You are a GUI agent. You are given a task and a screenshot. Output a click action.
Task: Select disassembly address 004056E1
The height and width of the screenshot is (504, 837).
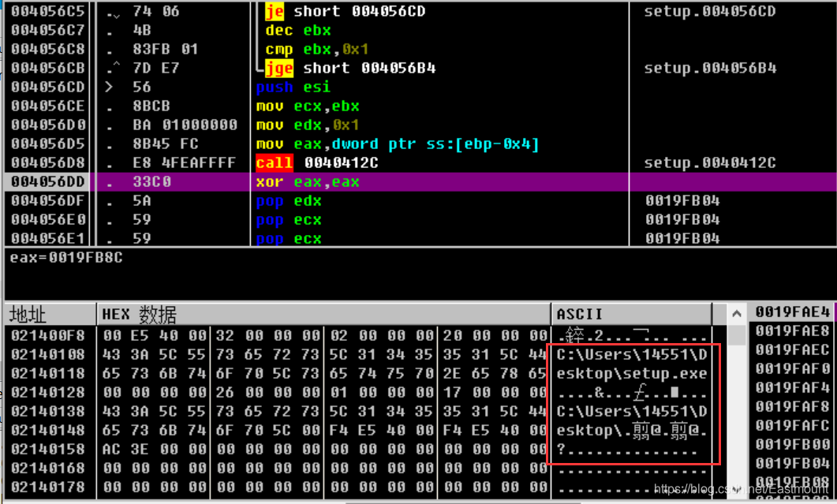[47, 239]
